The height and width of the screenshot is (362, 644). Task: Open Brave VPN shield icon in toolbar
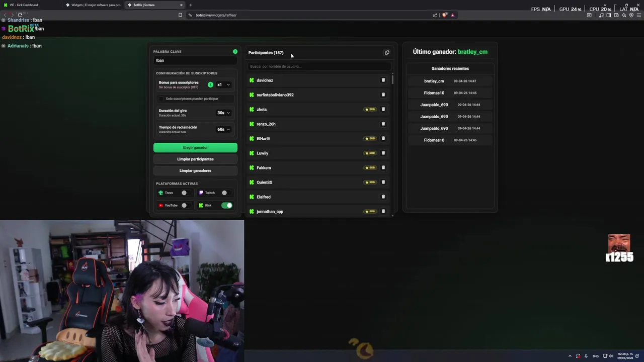click(631, 15)
